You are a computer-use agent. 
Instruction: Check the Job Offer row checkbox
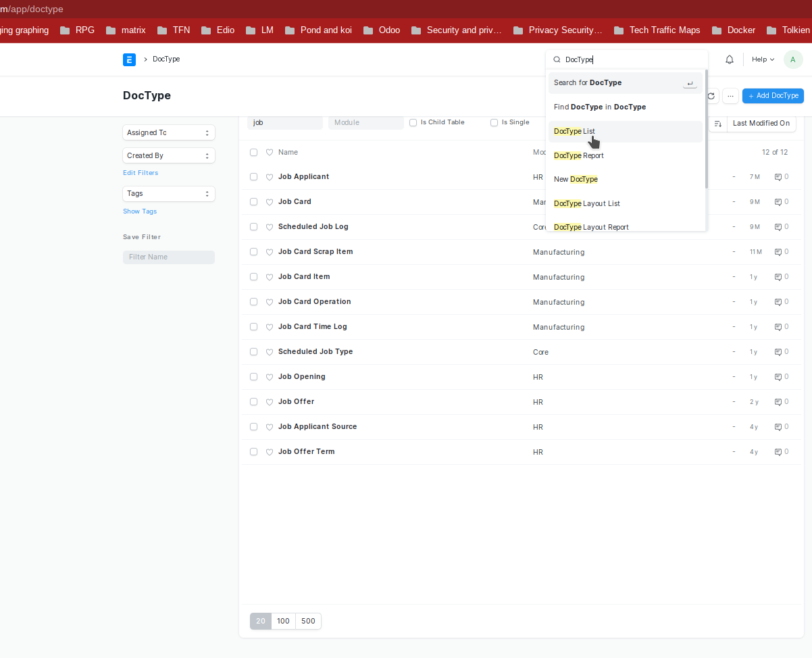(x=254, y=402)
